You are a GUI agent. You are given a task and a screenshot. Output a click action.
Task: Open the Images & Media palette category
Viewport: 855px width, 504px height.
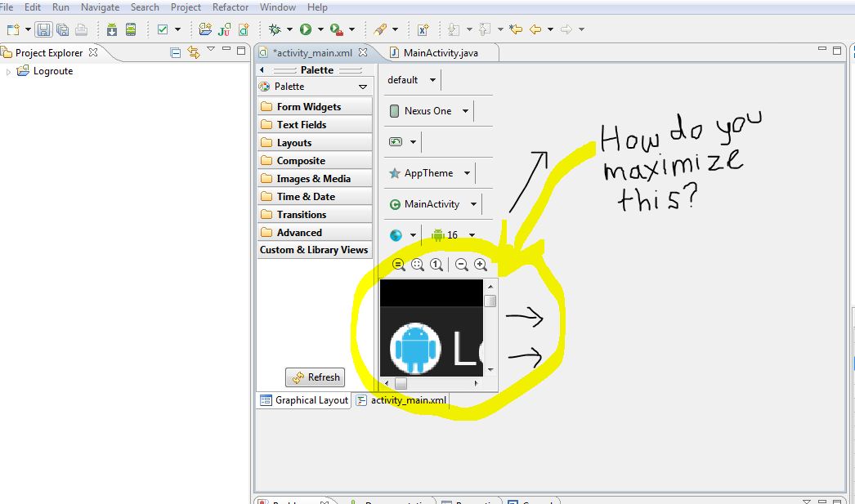(x=315, y=179)
